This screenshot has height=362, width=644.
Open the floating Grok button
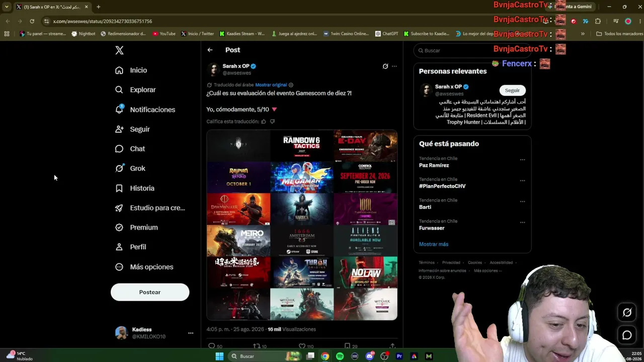(x=627, y=313)
